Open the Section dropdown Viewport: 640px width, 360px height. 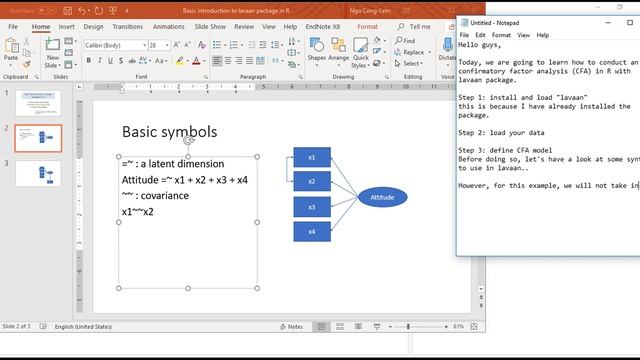(x=70, y=64)
